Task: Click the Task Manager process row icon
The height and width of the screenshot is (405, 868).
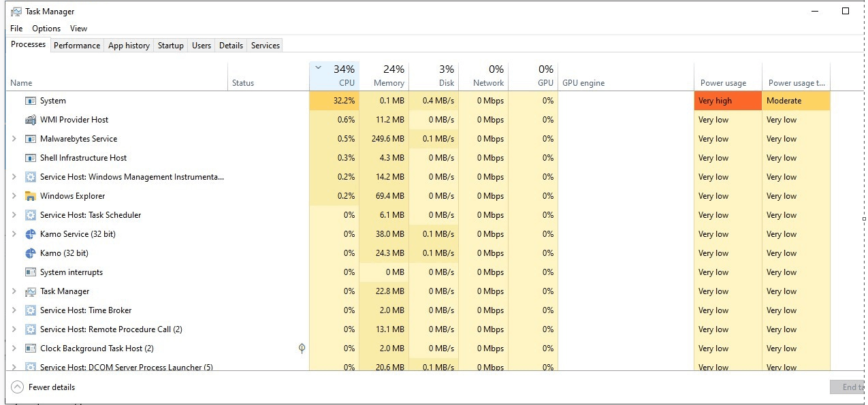Action: 30,291
